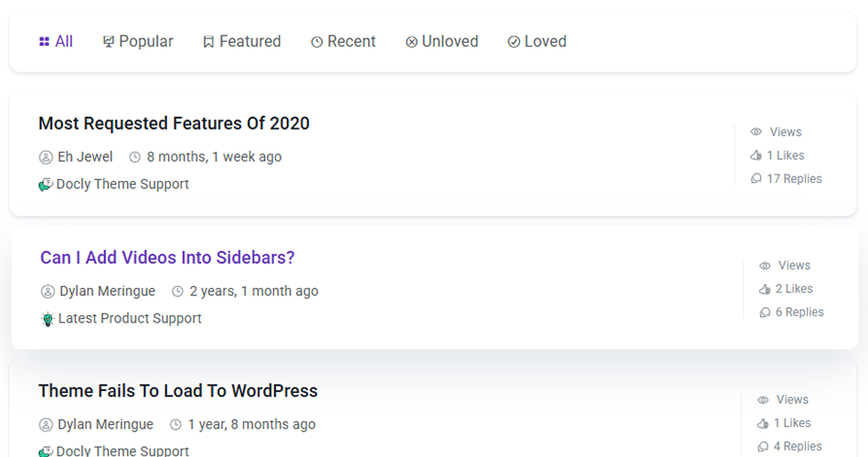Click Views label on Videos Into Sidebars card
Image resolution: width=868 pixels, height=457 pixels.
(794, 266)
